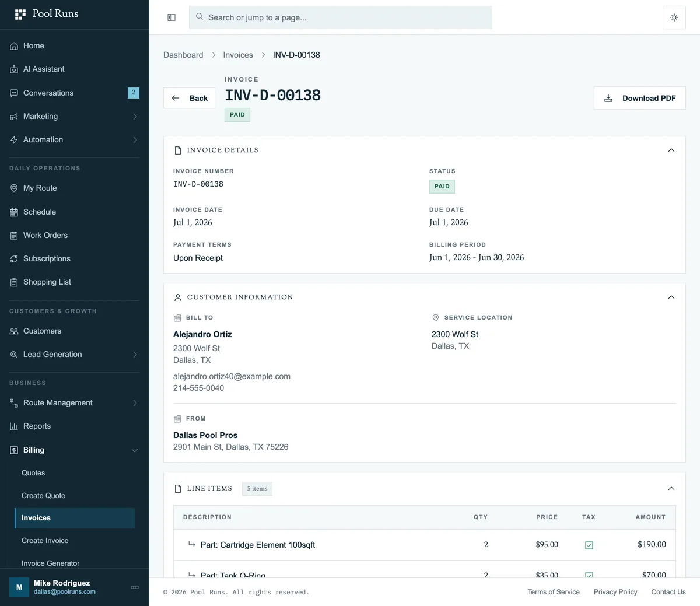Open Create Quote in Billing menu

[75, 496]
